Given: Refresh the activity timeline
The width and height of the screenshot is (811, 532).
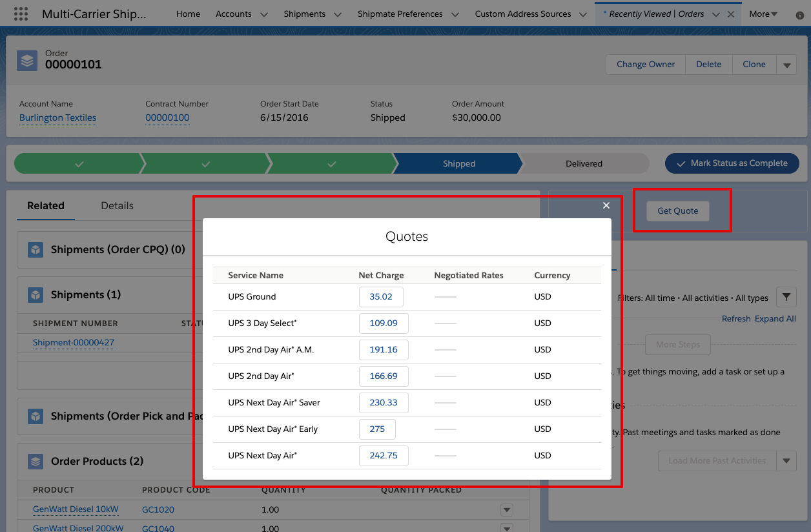Looking at the screenshot, I should pyautogui.click(x=736, y=319).
